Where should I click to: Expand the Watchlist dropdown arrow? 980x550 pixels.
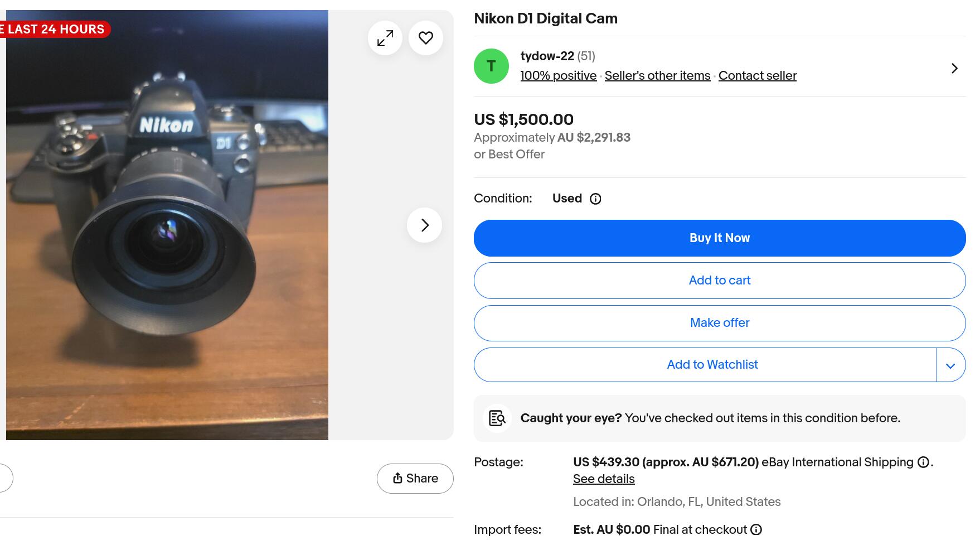coord(950,365)
